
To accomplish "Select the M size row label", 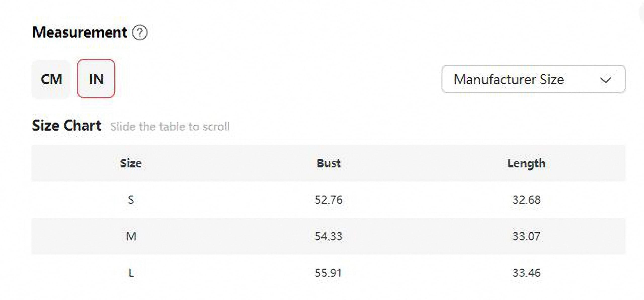I will (131, 236).
